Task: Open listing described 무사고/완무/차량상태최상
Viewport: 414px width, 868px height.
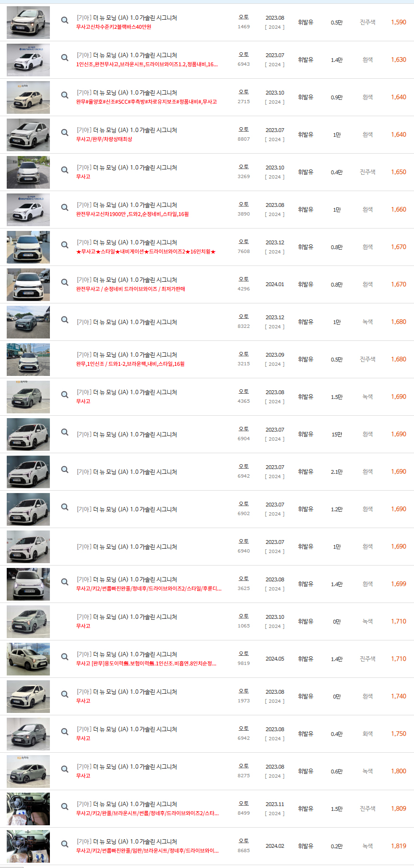Action: (104, 139)
